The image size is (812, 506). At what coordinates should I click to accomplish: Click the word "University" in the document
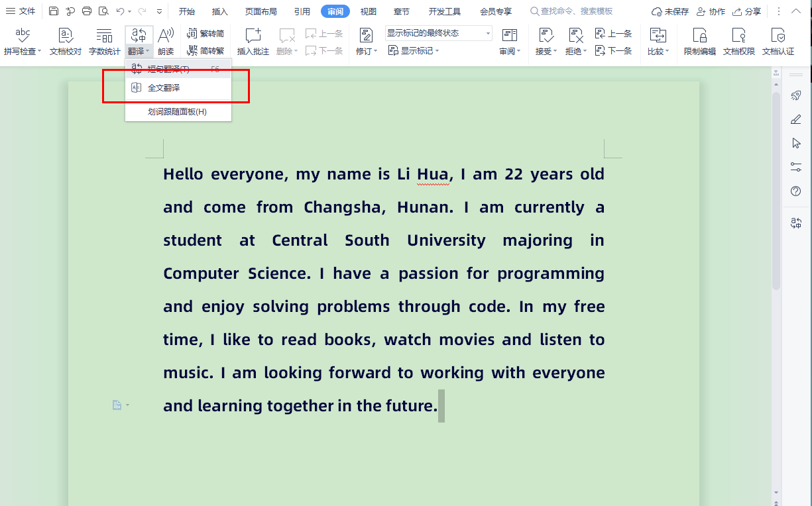447,240
